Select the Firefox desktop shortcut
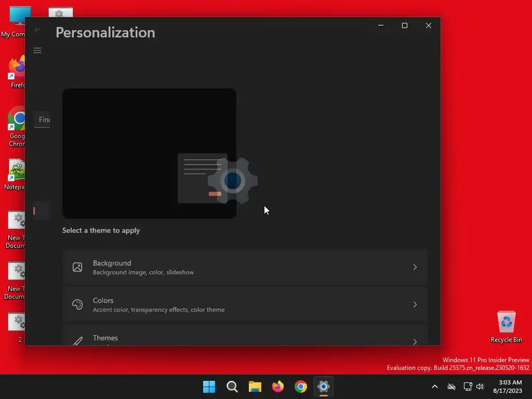The height and width of the screenshot is (399, 532). (x=16, y=72)
